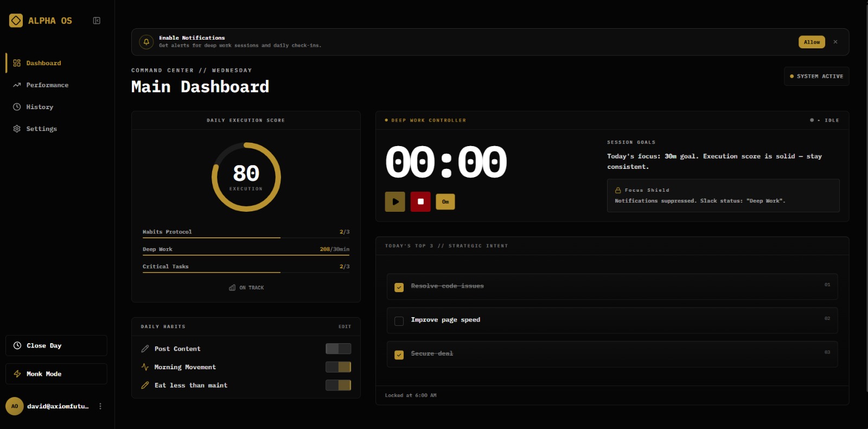
Task: Open the Dashboard page
Action: tap(56, 63)
